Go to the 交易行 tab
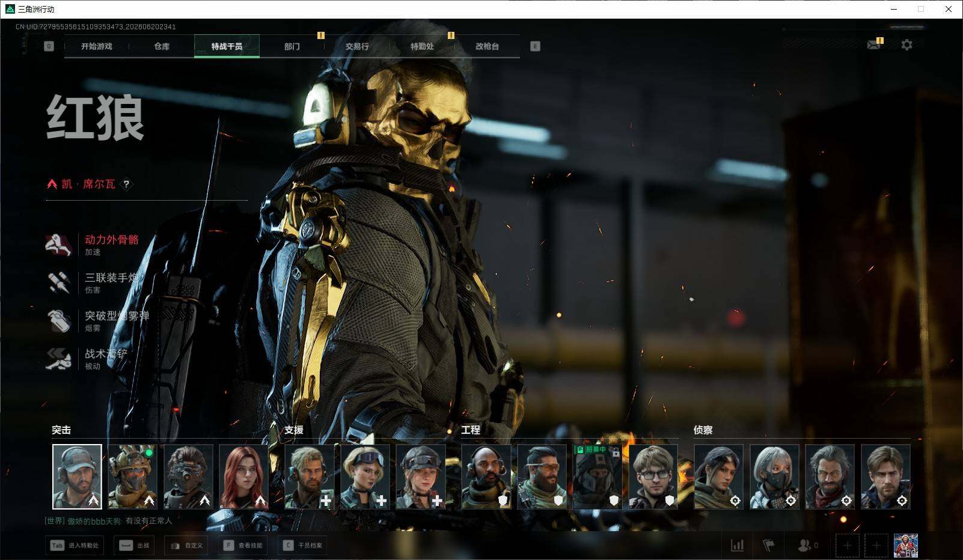Image resolution: width=963 pixels, height=560 pixels. click(357, 46)
